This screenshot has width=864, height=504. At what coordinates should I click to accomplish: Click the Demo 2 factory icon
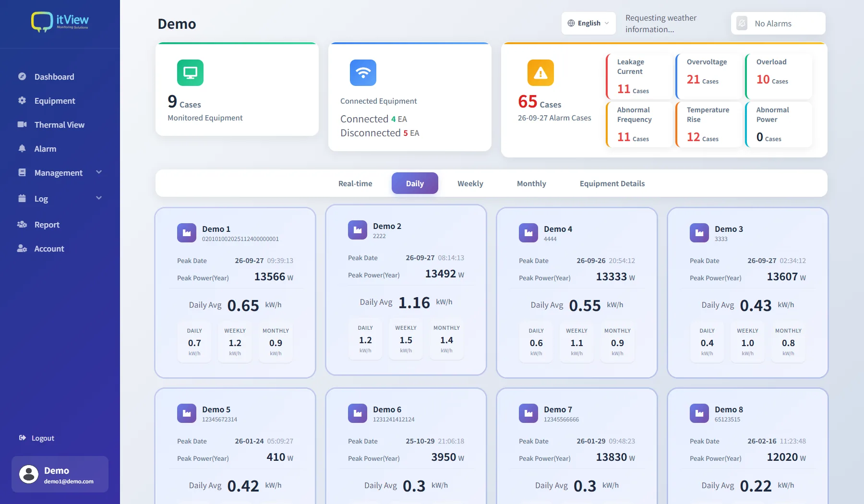coord(358,230)
